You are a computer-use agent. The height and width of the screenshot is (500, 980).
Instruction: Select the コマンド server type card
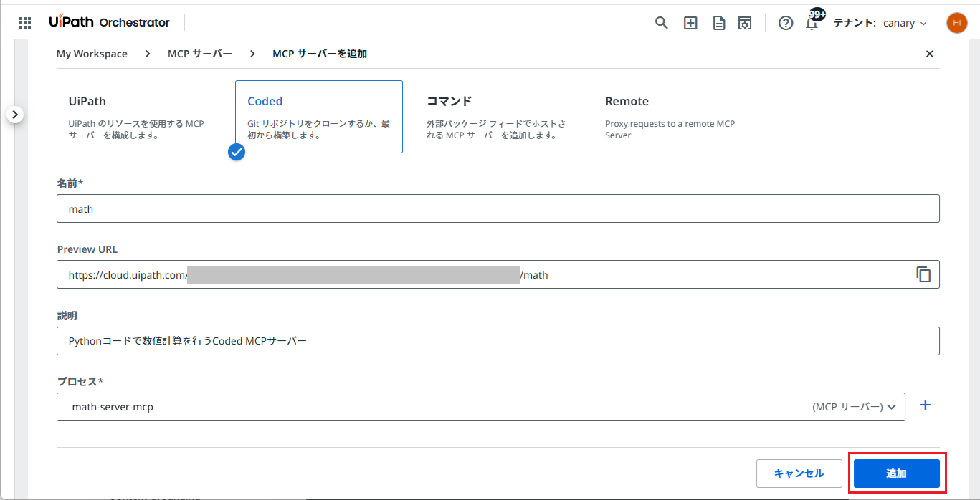coord(498,117)
